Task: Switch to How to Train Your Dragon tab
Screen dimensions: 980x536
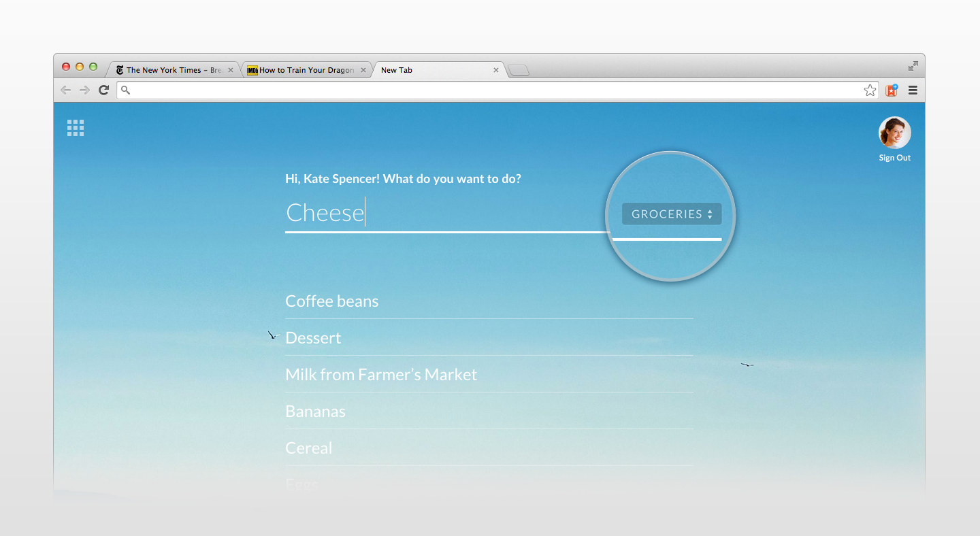Action: tap(306, 70)
